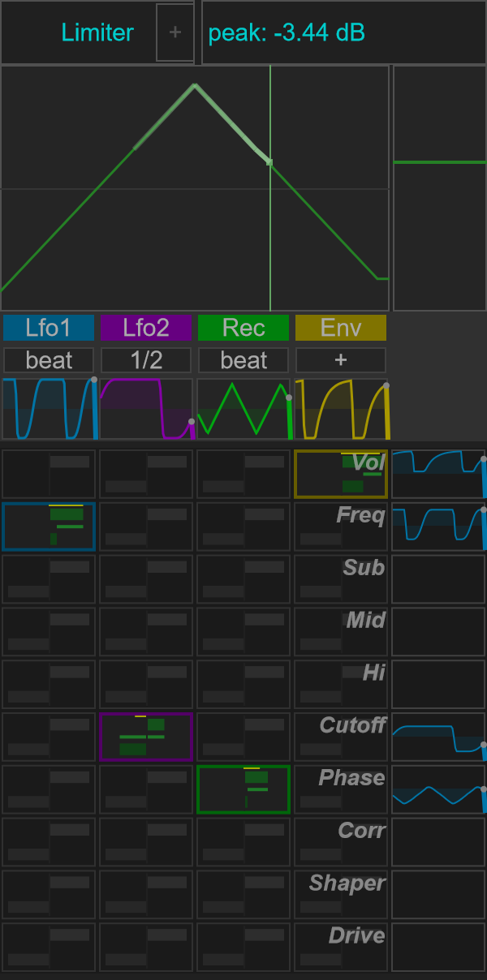
Task: Click the active Rec to Phase matrix cell
Action: click(243, 789)
